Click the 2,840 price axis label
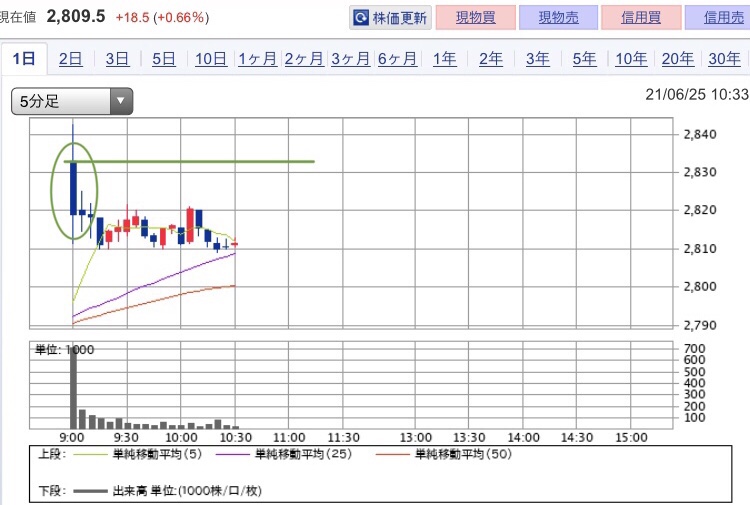This screenshot has height=505, width=750. (700, 134)
